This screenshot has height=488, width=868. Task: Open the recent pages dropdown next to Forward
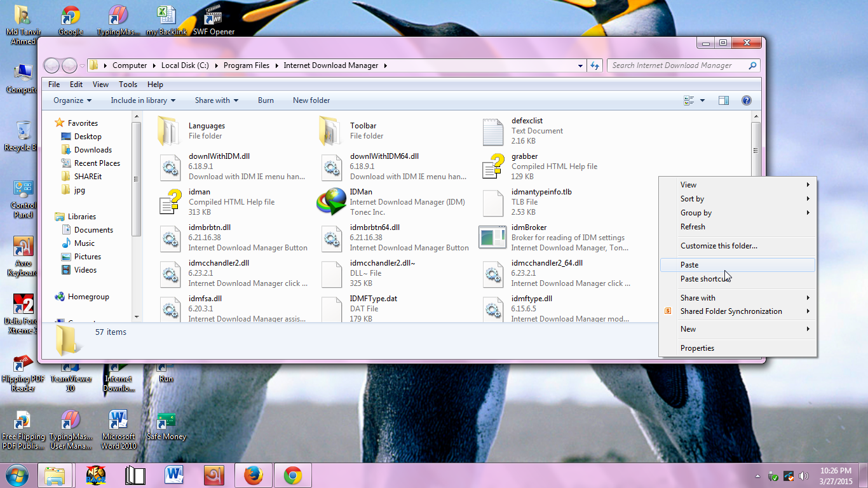(x=82, y=65)
